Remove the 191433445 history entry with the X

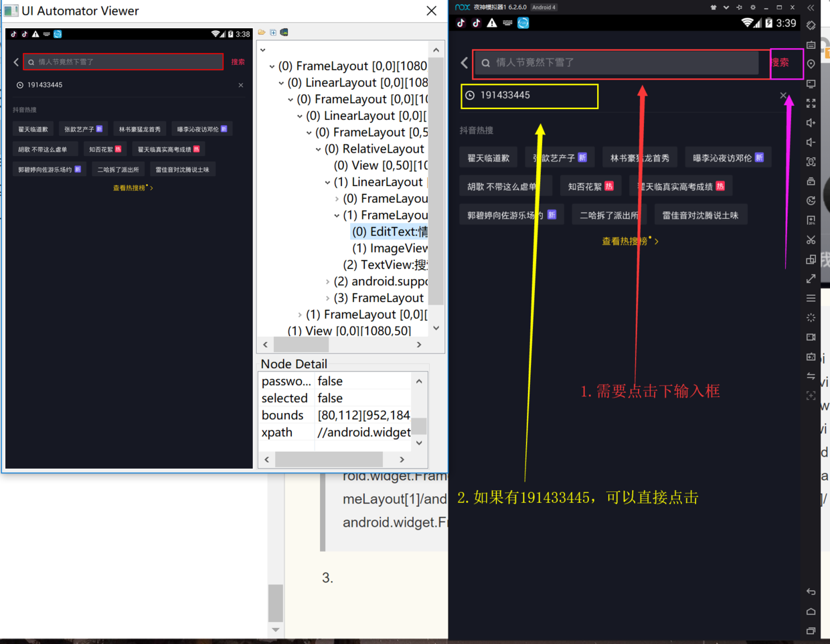783,95
